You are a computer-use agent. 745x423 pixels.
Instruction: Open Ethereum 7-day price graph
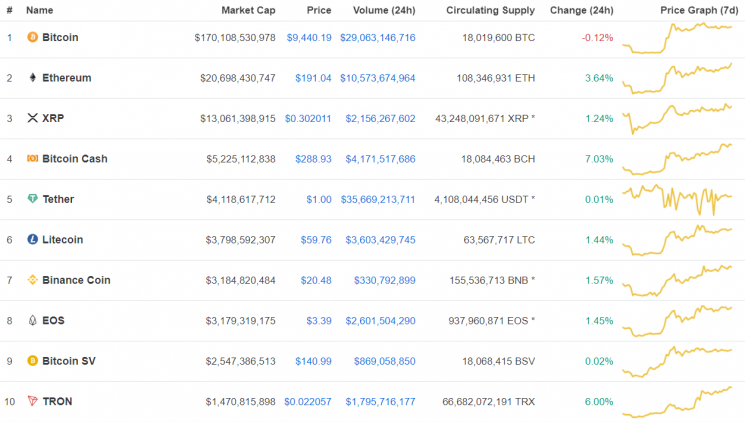click(x=677, y=78)
